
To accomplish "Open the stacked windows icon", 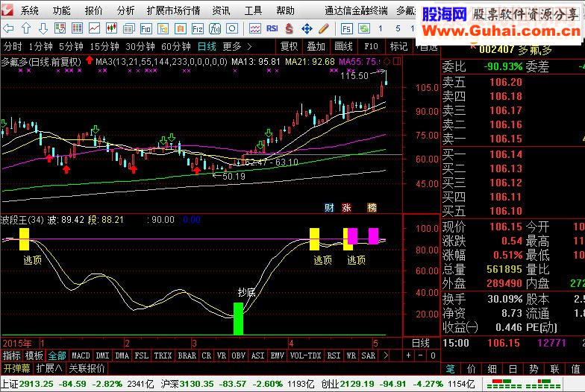I will pos(128,28).
